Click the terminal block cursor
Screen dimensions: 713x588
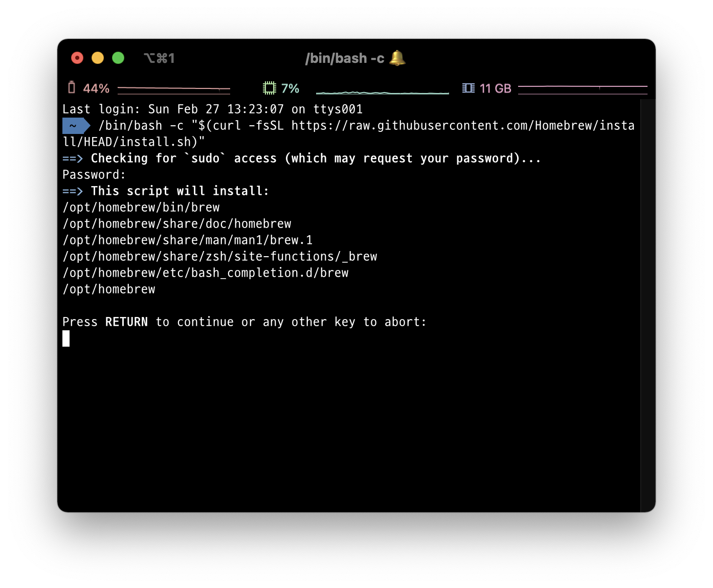(x=66, y=338)
